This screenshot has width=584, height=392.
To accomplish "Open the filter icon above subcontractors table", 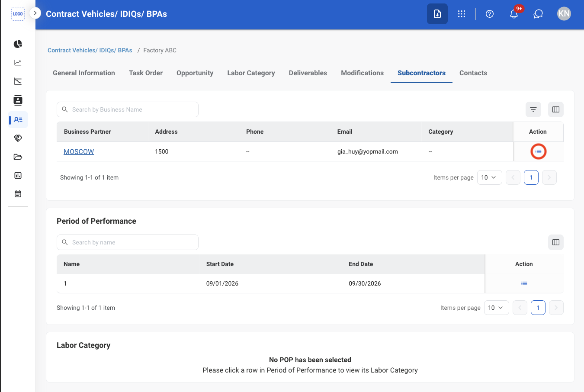I will click(x=533, y=109).
